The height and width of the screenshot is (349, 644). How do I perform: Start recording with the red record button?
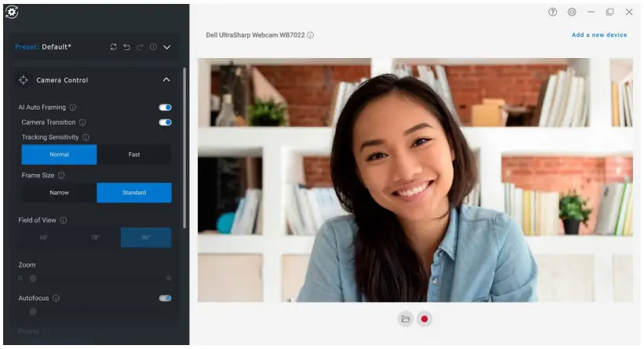[424, 319]
